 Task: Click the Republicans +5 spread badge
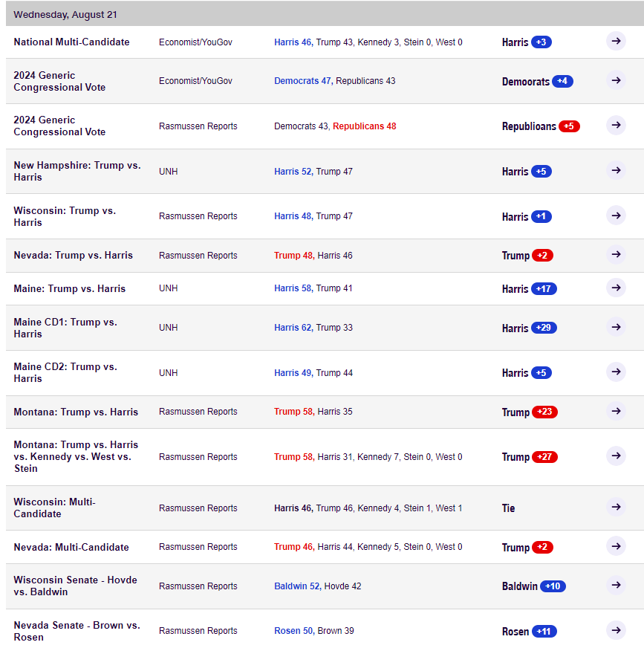tap(569, 126)
